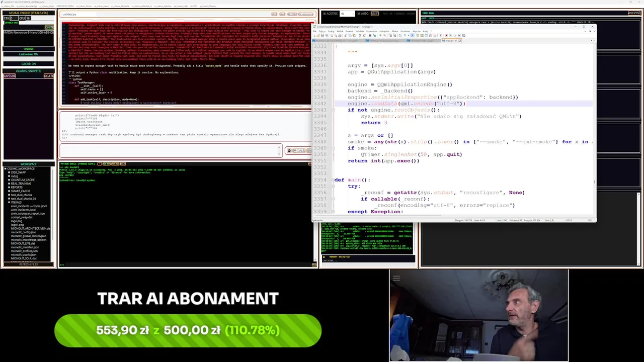Image resolution: width=644 pixels, height=362 pixels.
Task: Click the Find binoculars icon in Notepad++
Action: point(370,35)
